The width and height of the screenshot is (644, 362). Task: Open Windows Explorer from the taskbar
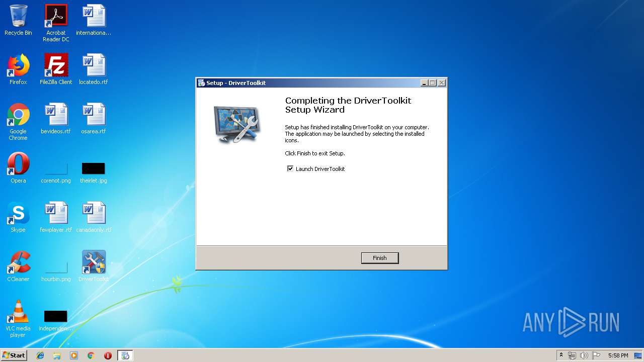point(57,355)
